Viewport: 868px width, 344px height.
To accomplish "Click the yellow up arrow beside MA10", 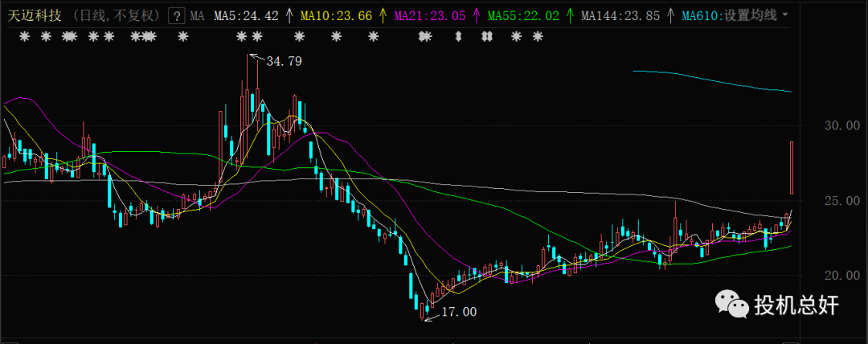I will click(383, 15).
